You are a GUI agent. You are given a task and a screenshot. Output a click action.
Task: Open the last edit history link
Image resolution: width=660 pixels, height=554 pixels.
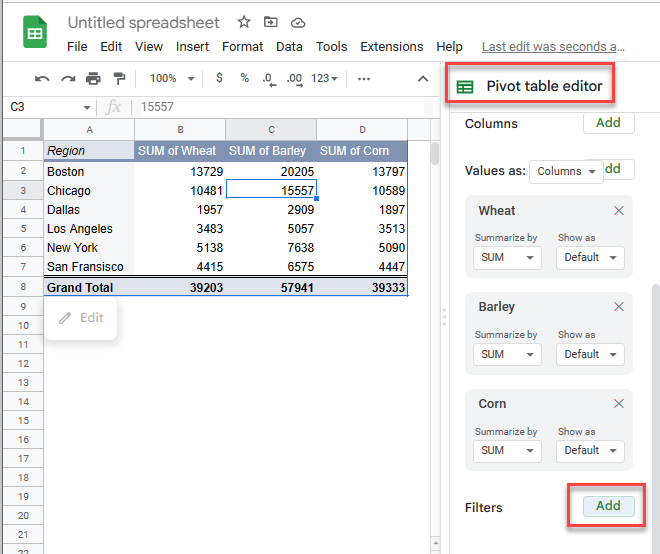[553, 46]
